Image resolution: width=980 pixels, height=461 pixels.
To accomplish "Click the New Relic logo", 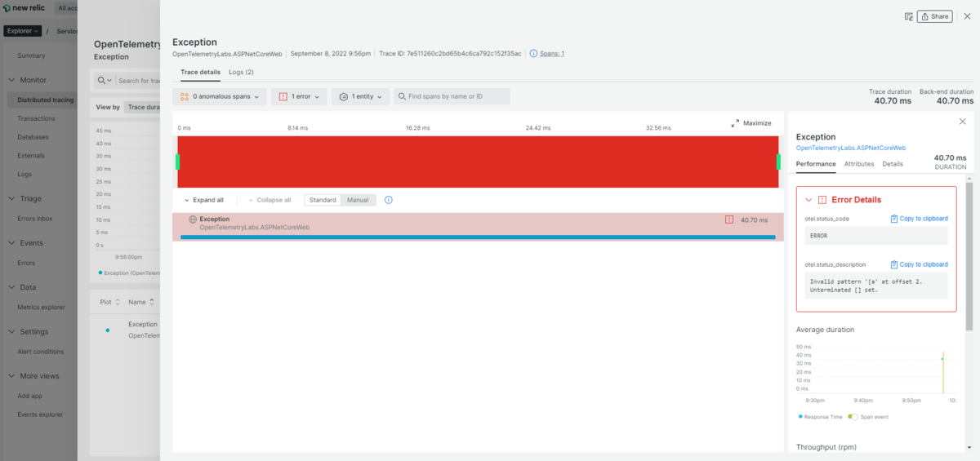I will click(24, 8).
